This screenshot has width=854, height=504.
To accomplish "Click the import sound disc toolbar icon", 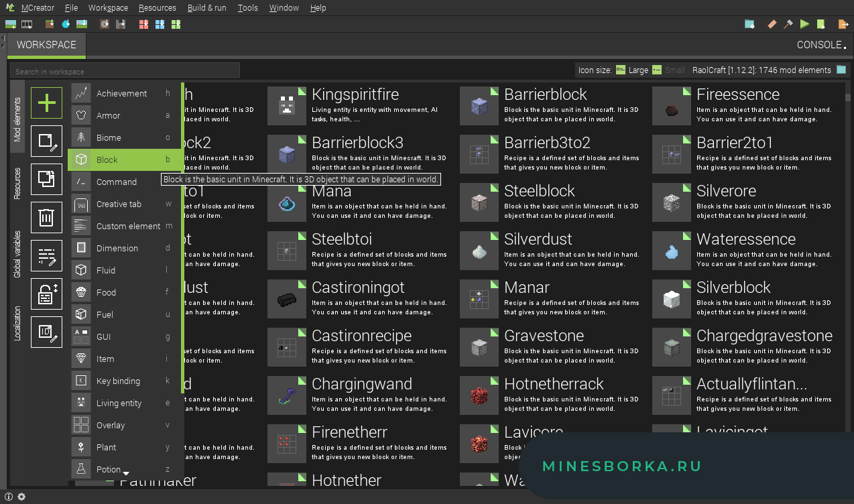I will coord(105,24).
